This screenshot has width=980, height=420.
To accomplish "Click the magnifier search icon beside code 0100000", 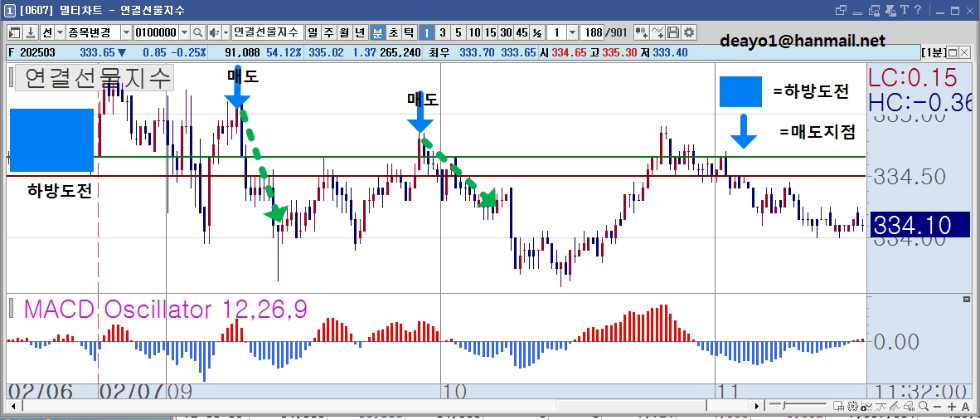I will click(x=197, y=32).
